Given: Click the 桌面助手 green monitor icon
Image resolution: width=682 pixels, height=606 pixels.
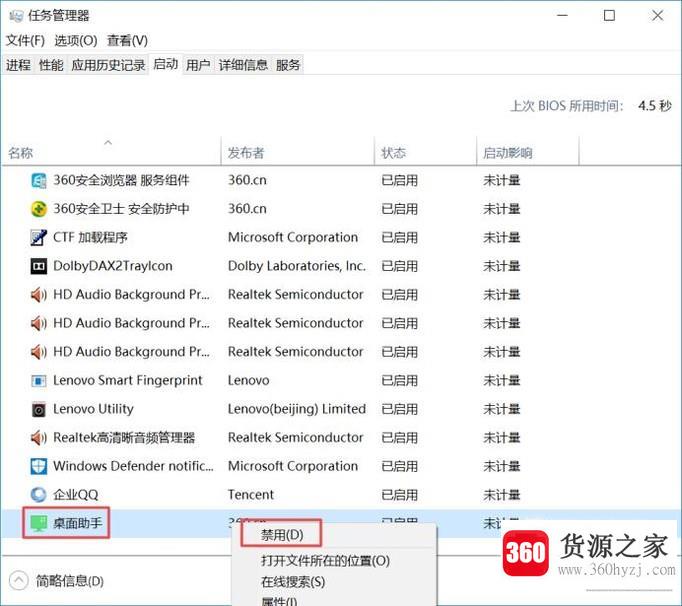Looking at the screenshot, I should click(39, 523).
